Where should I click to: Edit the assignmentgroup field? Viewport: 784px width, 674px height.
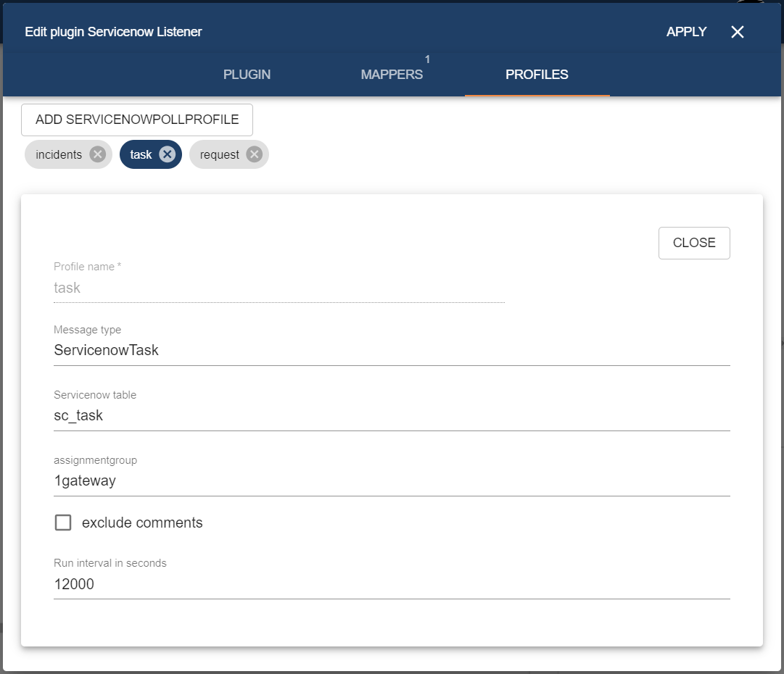pos(392,481)
